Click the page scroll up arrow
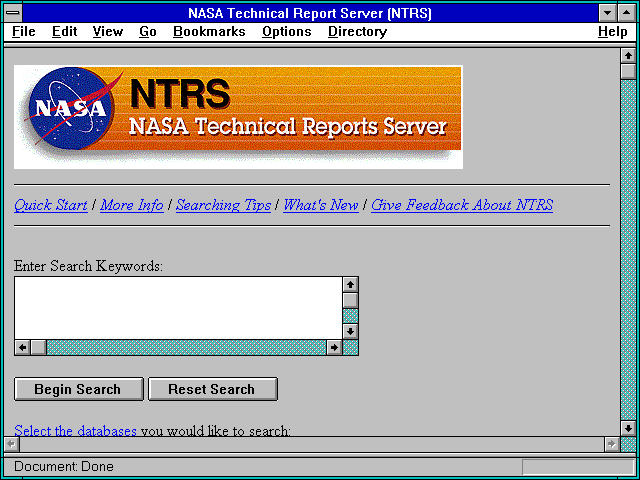Screen dimensions: 640x480 (x=628, y=56)
